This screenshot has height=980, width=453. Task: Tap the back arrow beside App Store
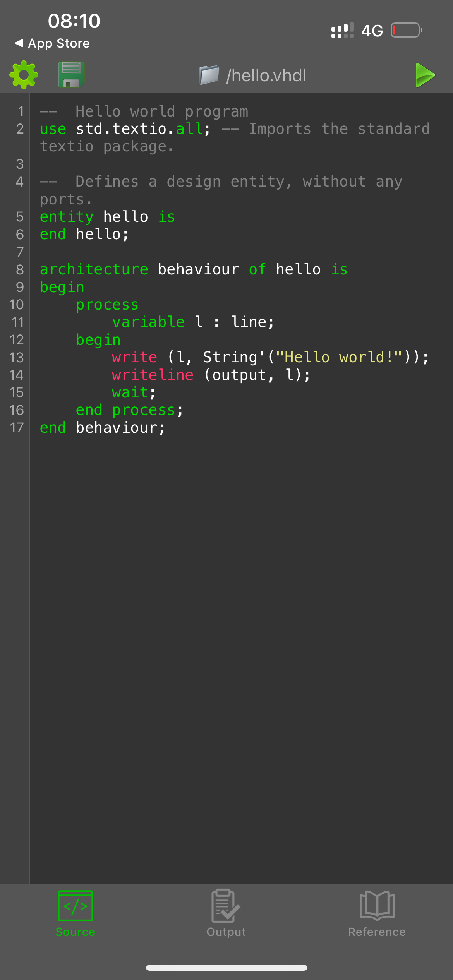click(x=19, y=43)
